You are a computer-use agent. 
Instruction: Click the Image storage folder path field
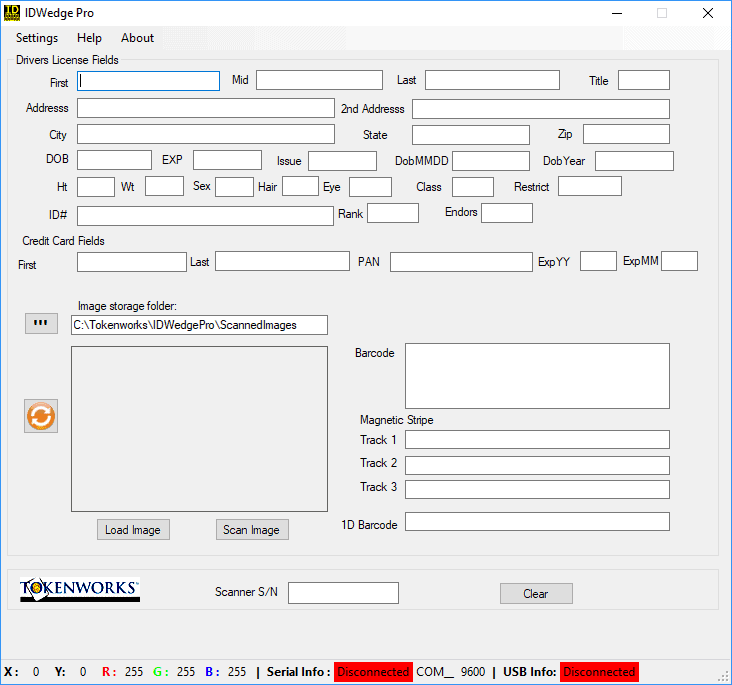[199, 325]
